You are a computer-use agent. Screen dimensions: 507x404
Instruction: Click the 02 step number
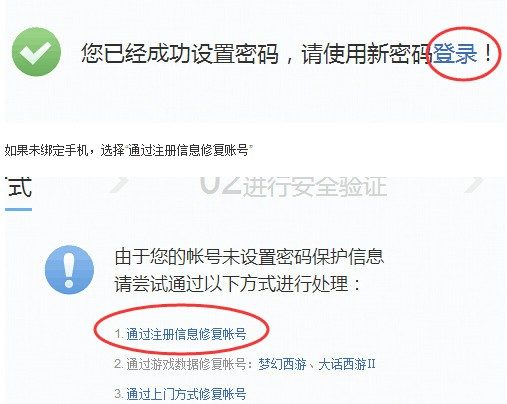tap(220, 185)
